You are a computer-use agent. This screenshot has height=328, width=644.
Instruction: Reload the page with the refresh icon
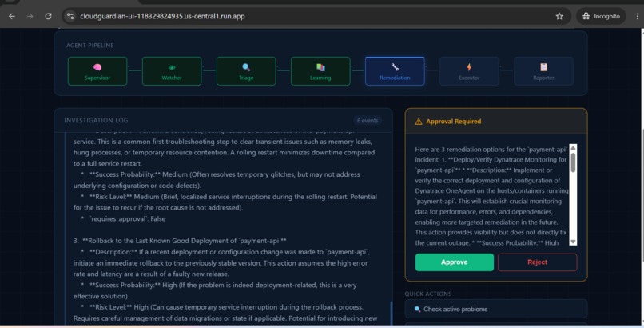[x=48, y=16]
